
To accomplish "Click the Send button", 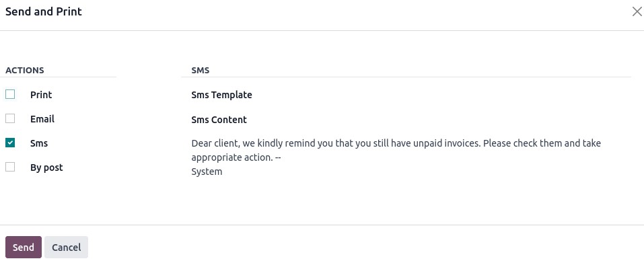I will (x=24, y=248).
